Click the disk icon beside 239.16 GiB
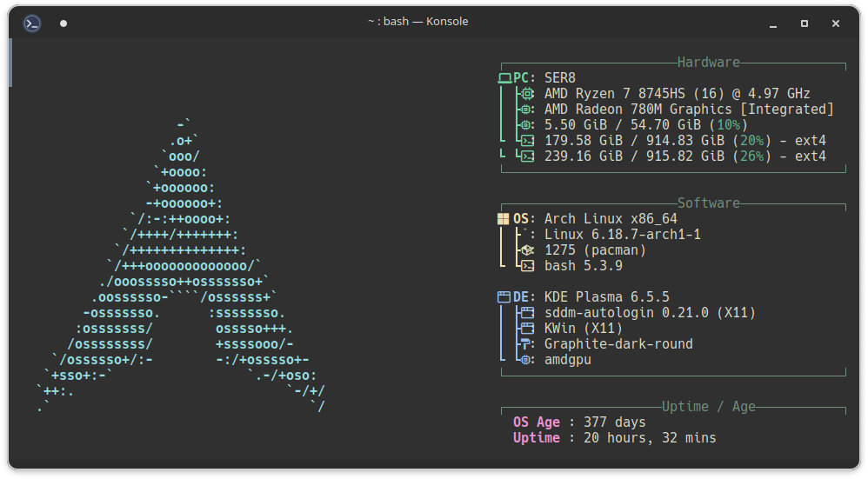This screenshot has width=868, height=479. click(x=526, y=156)
